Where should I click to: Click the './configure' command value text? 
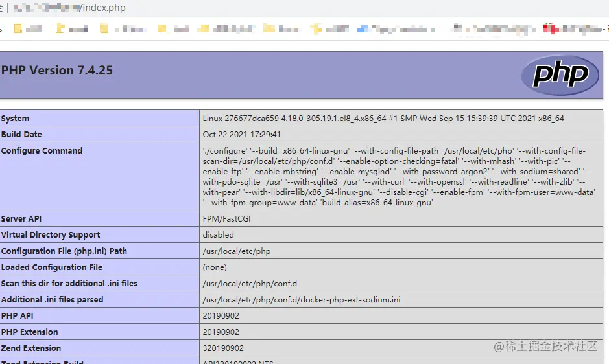[x=399, y=177]
